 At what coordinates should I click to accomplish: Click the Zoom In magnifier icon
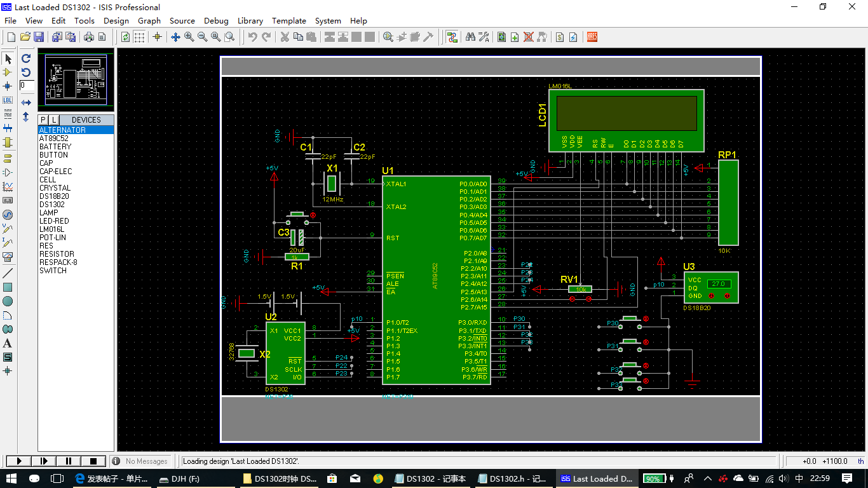(x=189, y=37)
